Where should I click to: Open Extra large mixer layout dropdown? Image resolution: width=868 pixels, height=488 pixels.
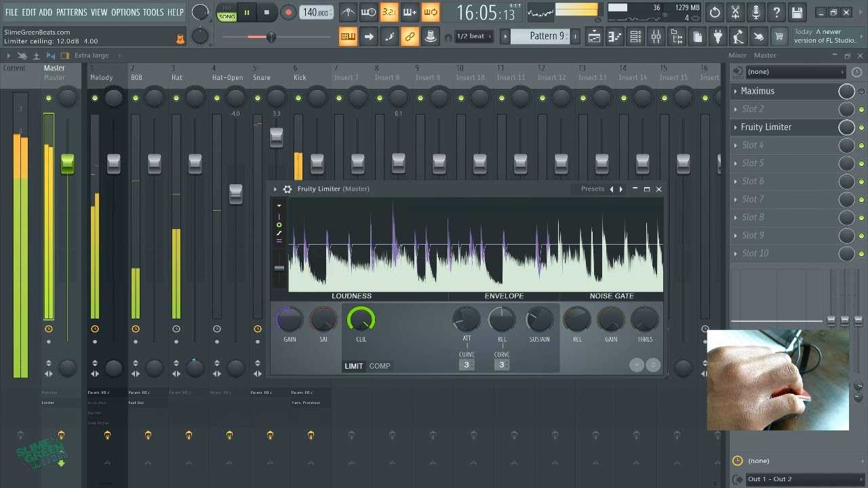pos(92,56)
